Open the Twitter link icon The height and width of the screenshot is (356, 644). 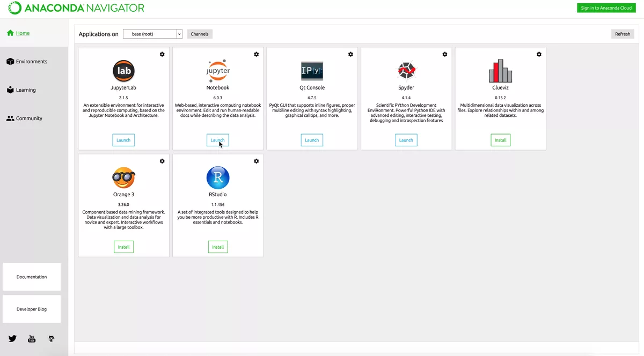click(x=12, y=339)
